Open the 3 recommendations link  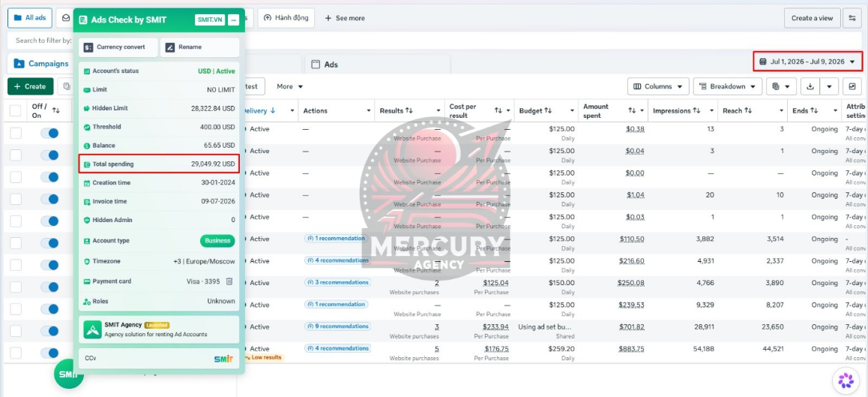337,282
